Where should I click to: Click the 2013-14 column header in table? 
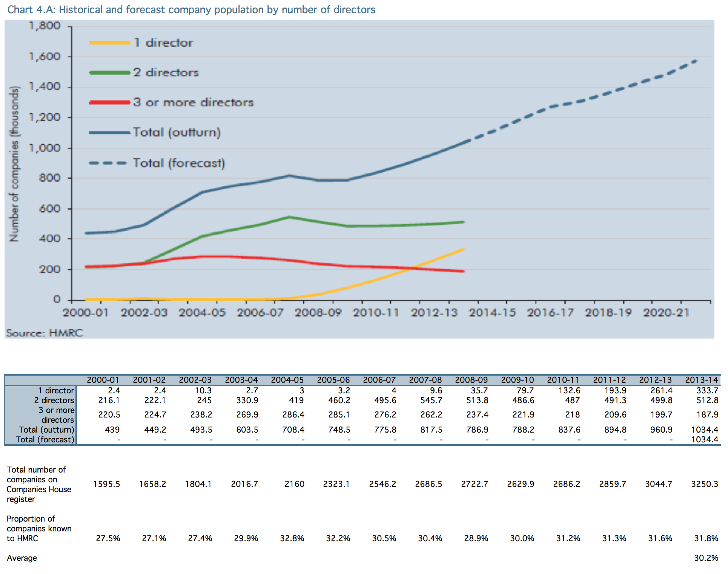[x=701, y=380]
